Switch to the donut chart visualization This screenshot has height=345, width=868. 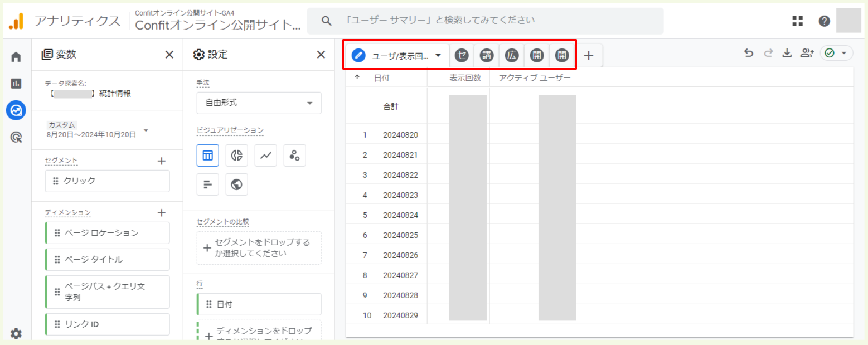coord(236,156)
